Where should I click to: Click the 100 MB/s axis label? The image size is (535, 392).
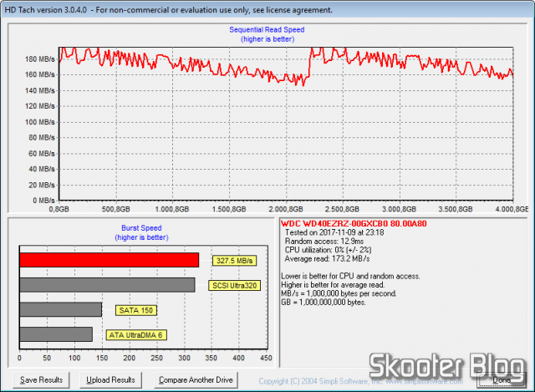click(39, 122)
